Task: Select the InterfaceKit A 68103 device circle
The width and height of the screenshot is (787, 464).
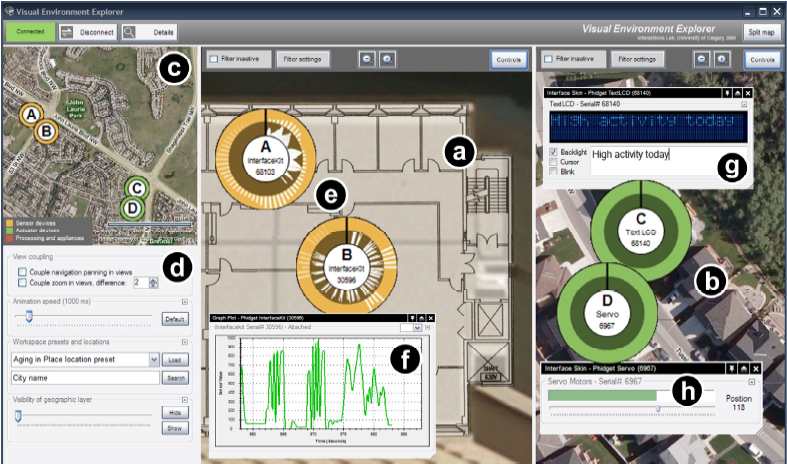Action: tap(266, 159)
